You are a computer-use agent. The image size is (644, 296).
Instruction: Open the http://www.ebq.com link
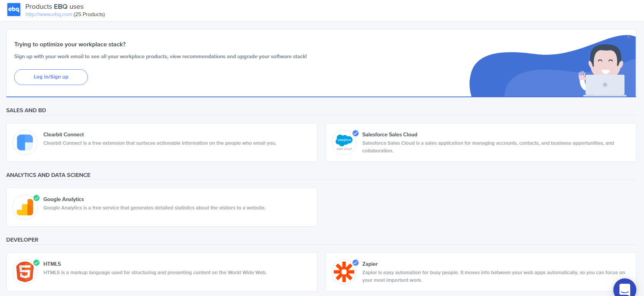tap(49, 15)
